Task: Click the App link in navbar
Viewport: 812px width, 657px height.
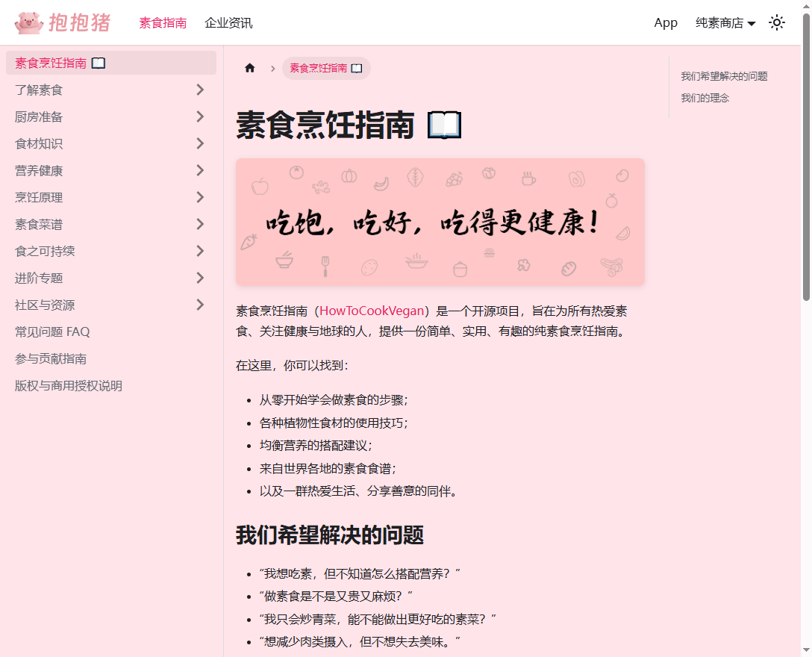Action: [x=665, y=23]
